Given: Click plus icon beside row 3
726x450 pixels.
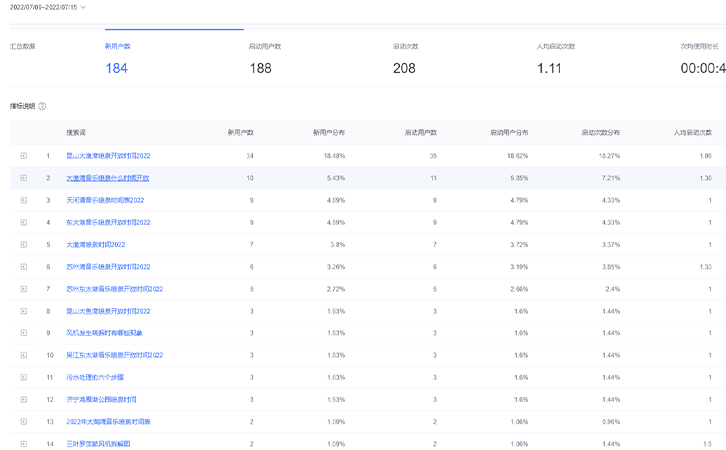Looking at the screenshot, I should [24, 200].
